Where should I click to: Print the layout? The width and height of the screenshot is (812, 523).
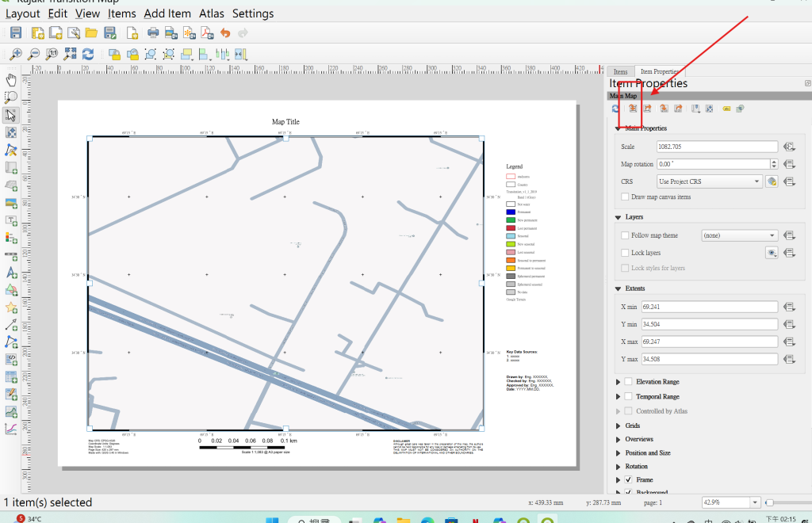click(x=153, y=33)
